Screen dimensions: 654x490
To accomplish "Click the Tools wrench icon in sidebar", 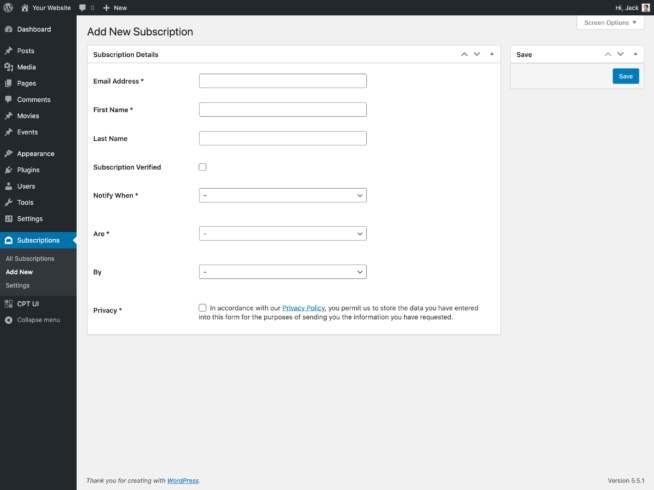I will [9, 202].
